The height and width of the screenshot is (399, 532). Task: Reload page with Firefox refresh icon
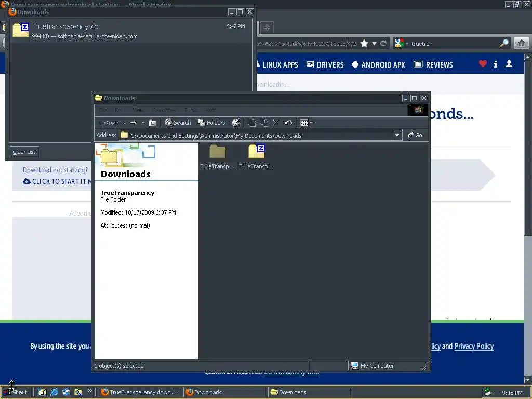coord(383,44)
